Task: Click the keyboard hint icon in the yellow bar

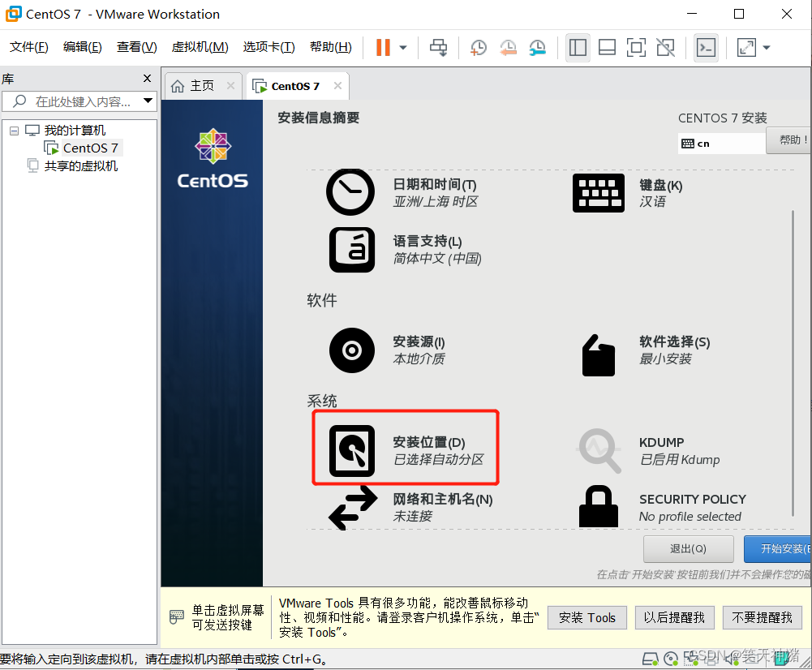Action: coord(177,616)
